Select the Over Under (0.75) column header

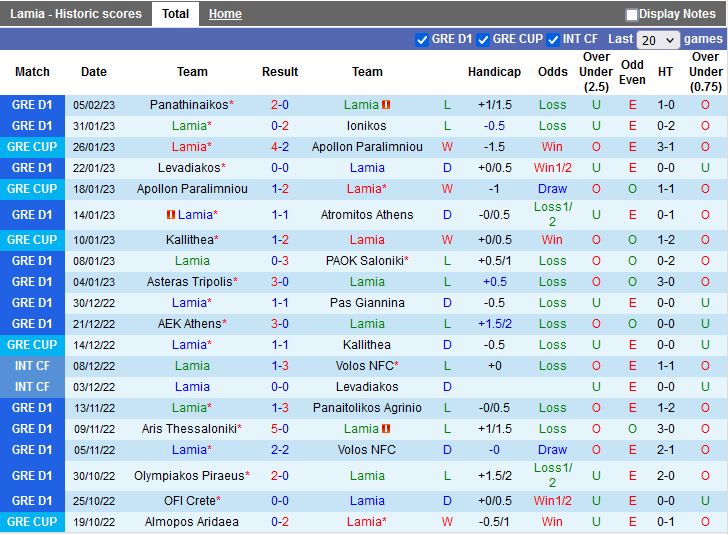705,72
